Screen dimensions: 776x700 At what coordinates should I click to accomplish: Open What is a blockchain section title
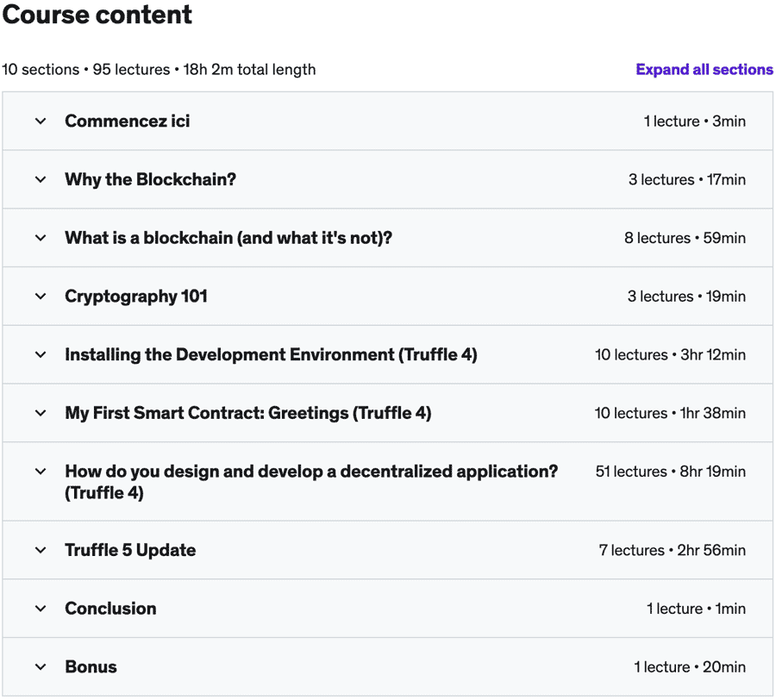coord(228,238)
